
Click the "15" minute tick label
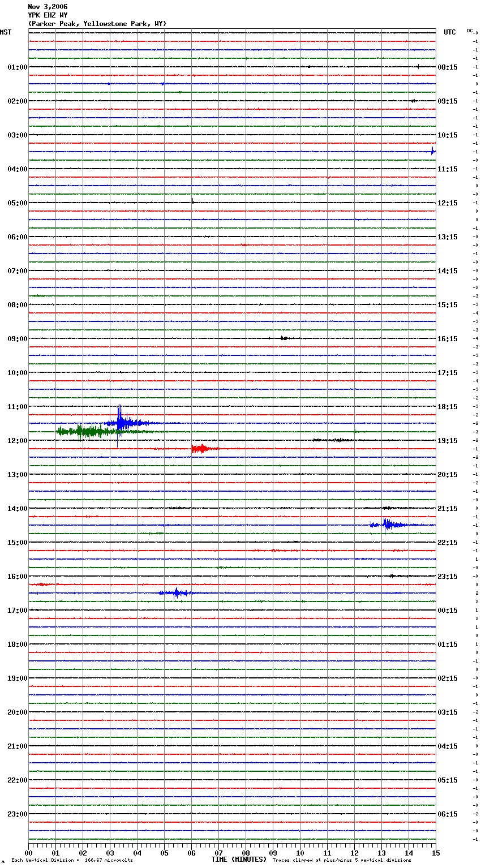[436, 853]
